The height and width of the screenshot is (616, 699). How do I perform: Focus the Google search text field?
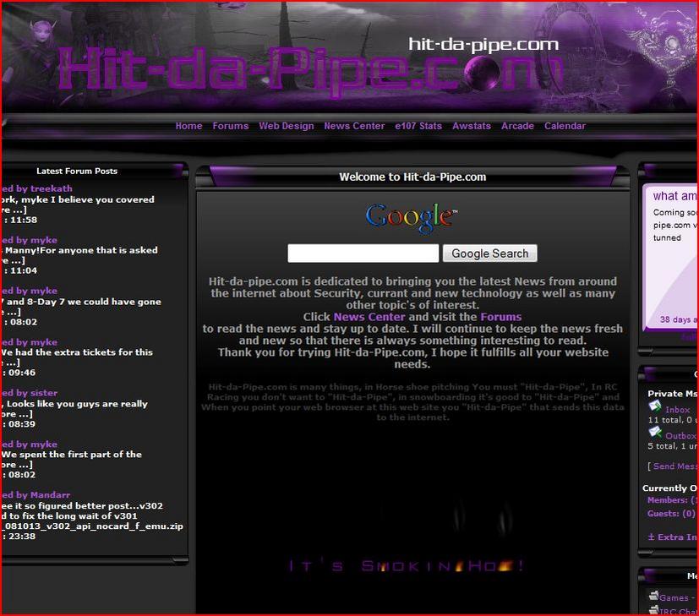363,253
